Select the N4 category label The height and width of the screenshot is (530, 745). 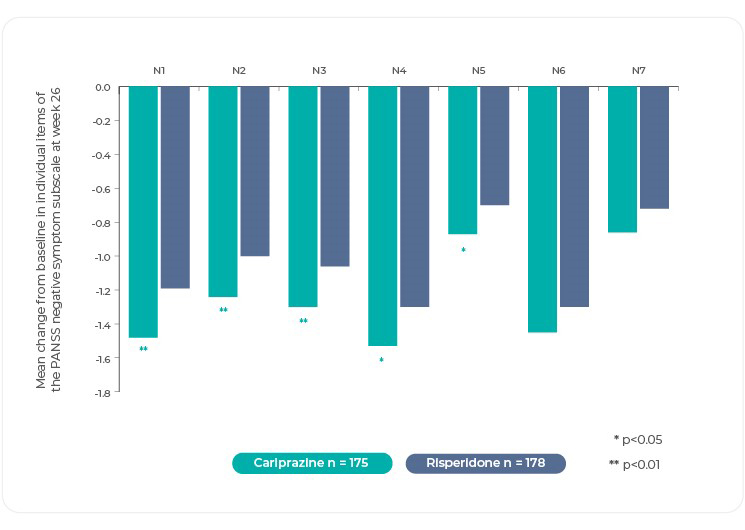[x=399, y=70]
